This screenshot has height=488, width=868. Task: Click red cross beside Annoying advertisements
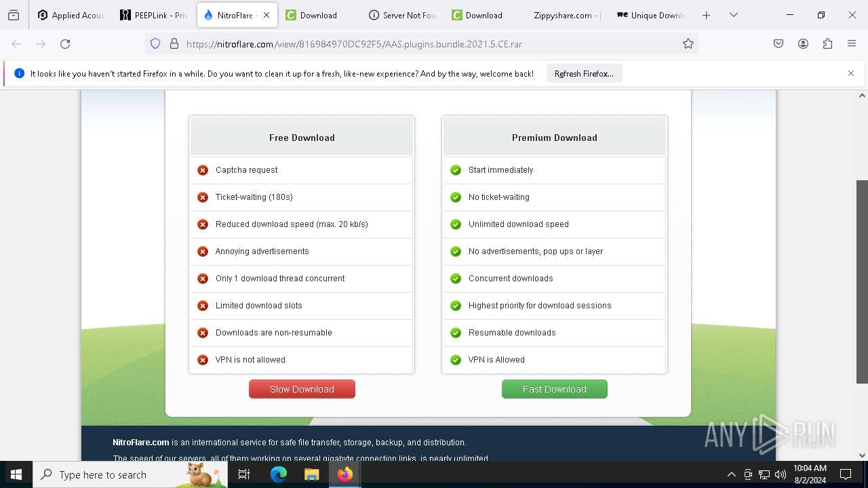click(203, 251)
